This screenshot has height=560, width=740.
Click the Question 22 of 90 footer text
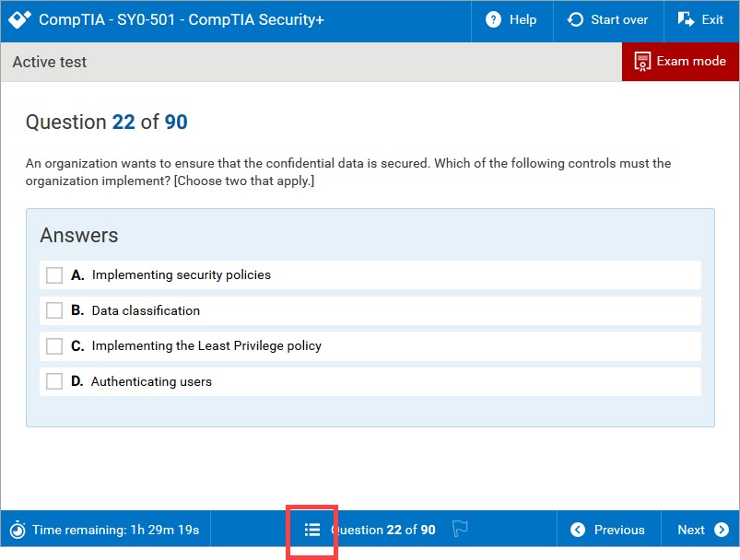[x=387, y=530]
